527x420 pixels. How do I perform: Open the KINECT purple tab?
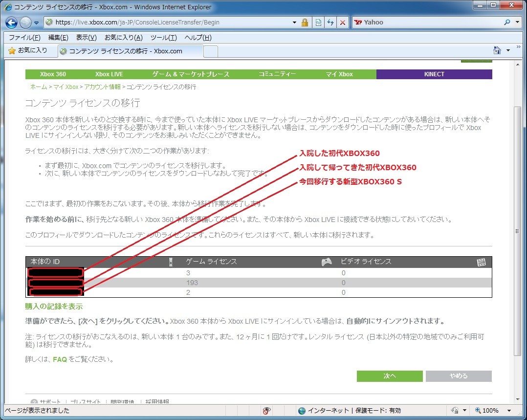434,74
